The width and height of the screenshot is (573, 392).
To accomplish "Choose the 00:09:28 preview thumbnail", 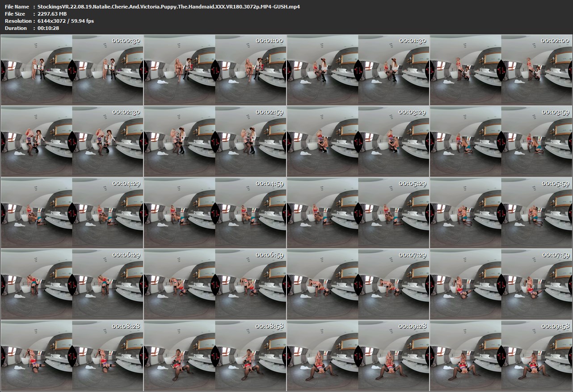I will [x=358, y=356].
